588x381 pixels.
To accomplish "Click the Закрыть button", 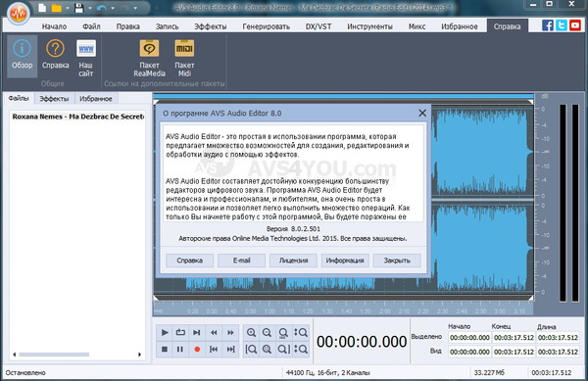I will (397, 261).
